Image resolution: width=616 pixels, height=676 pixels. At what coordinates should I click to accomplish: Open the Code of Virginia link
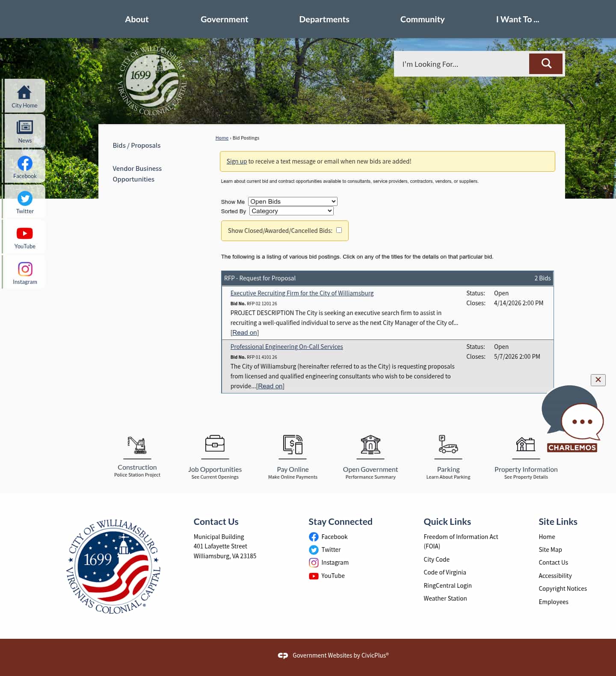444,572
